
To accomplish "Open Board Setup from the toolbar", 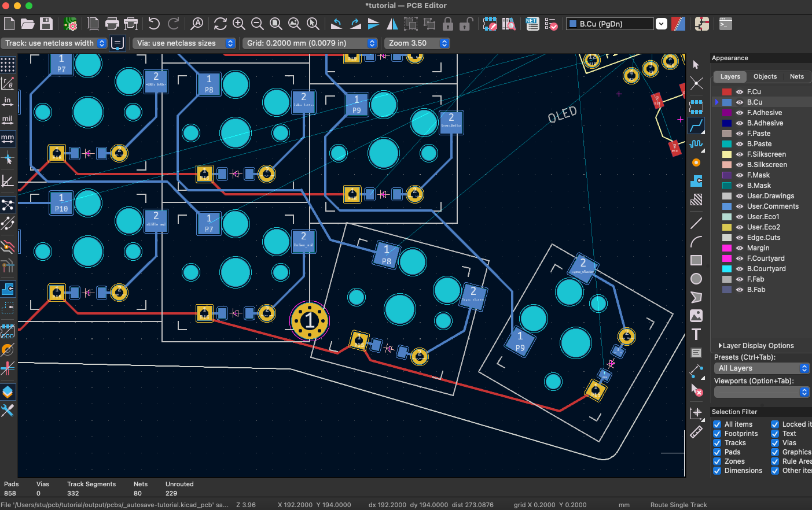I will (x=71, y=24).
